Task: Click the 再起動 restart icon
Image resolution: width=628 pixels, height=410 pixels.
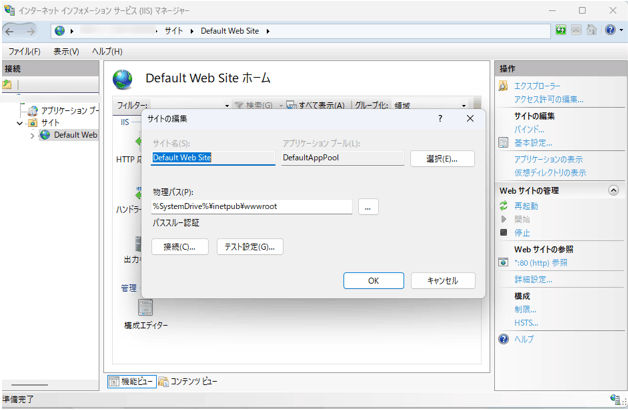Action: pos(503,206)
